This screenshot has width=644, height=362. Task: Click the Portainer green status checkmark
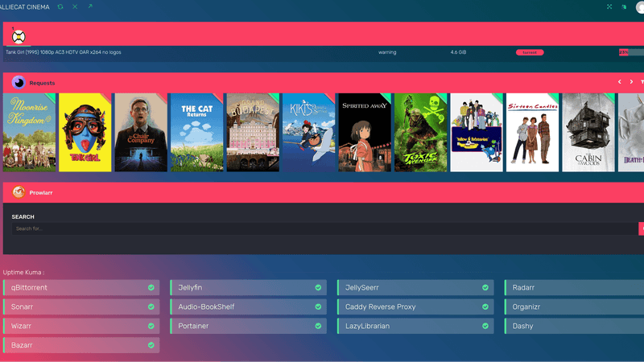(x=318, y=327)
